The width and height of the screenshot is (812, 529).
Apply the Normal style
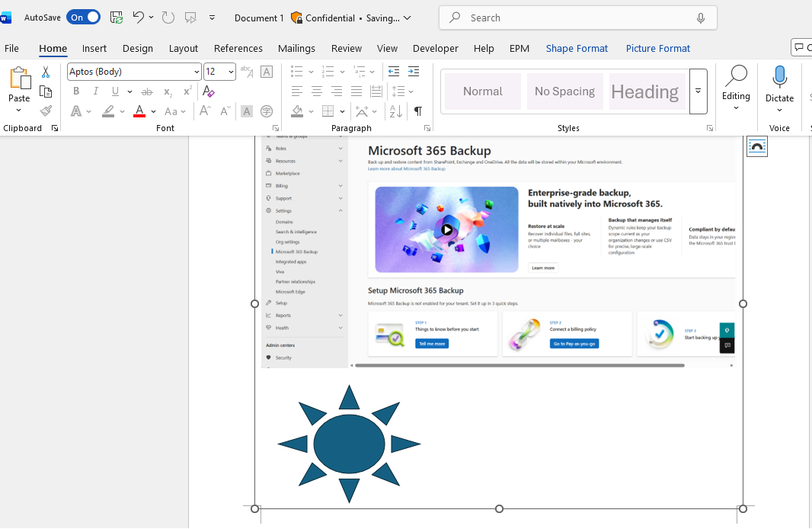point(483,91)
